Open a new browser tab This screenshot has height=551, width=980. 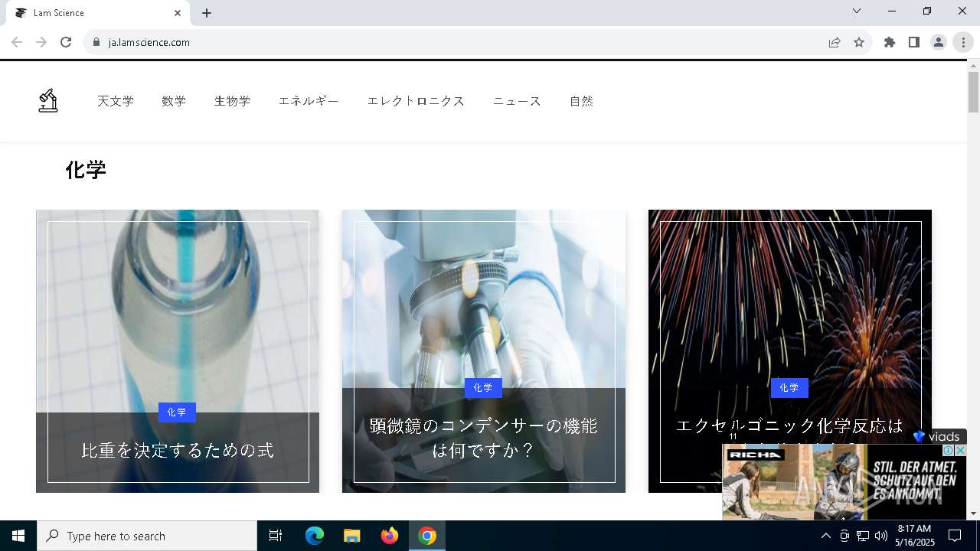tap(207, 13)
